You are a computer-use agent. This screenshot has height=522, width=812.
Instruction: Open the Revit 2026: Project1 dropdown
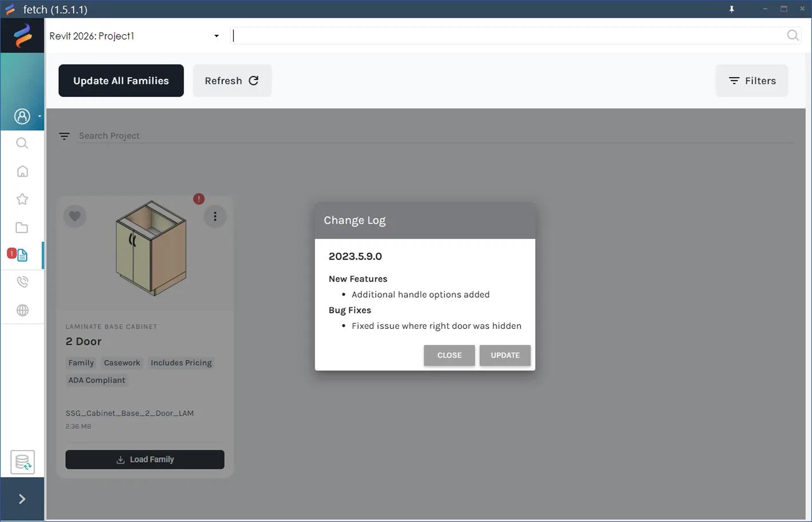click(134, 36)
